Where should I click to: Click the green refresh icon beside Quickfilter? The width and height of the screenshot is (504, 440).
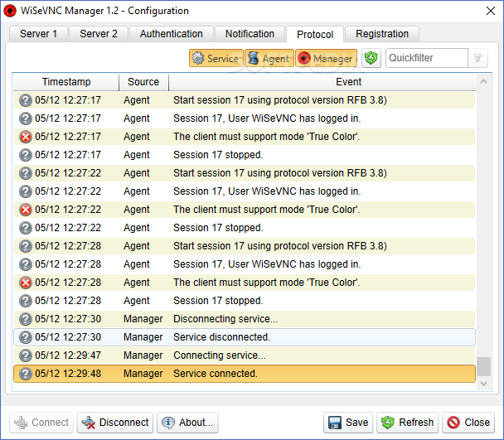tap(371, 58)
